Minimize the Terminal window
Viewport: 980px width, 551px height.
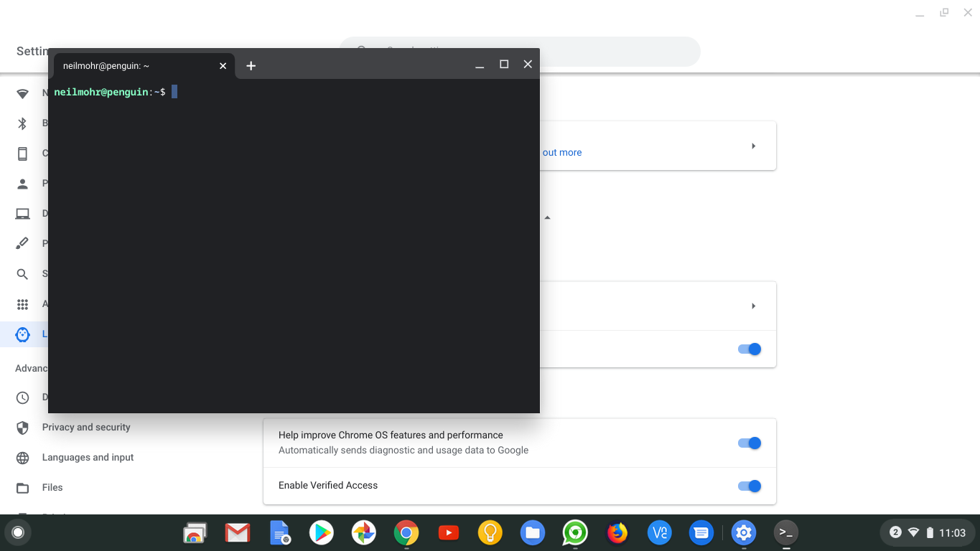[480, 66]
